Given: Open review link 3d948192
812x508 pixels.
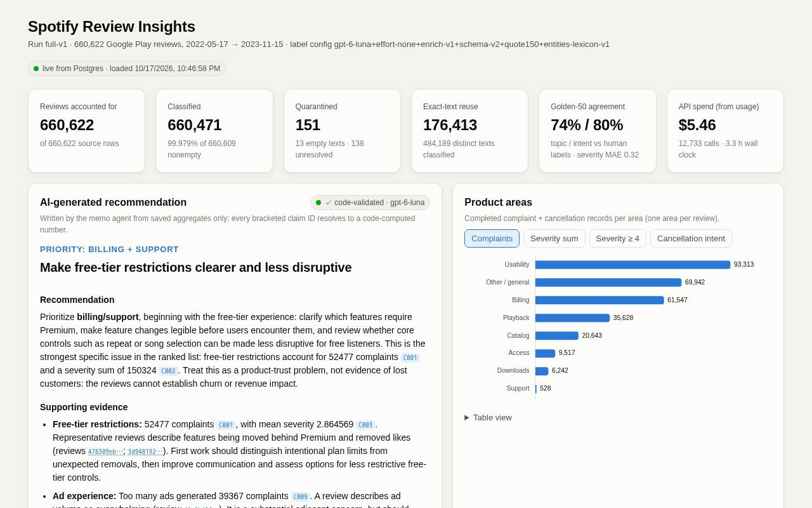Looking at the screenshot, I should pyautogui.click(x=145, y=451).
